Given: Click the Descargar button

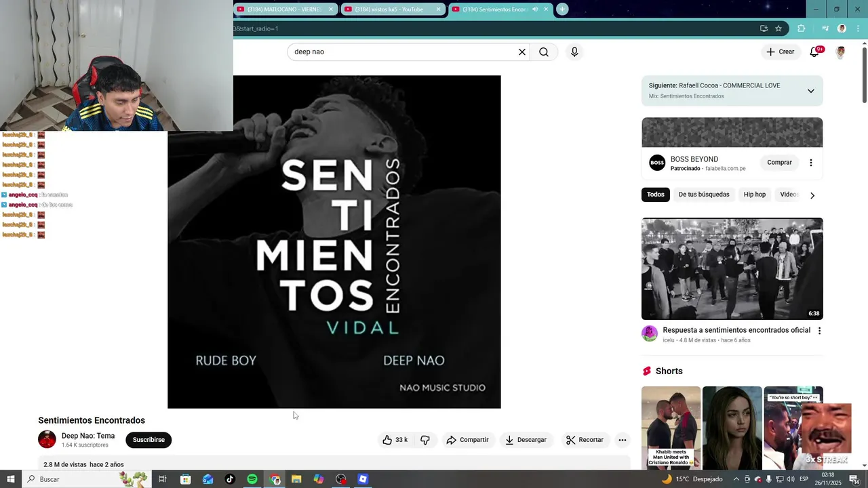Looking at the screenshot, I should point(526,440).
